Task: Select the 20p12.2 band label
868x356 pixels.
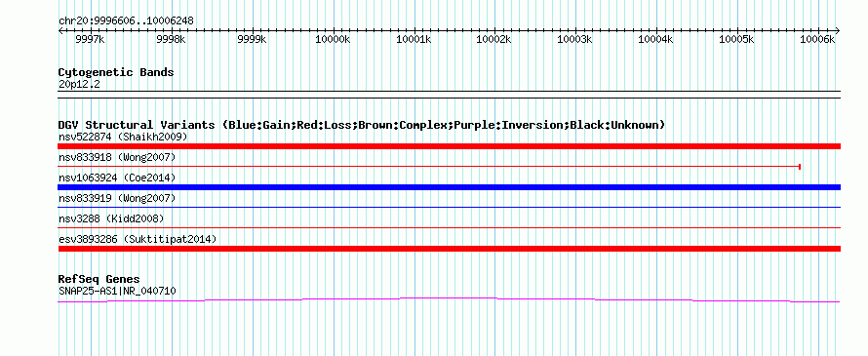Action: click(79, 85)
